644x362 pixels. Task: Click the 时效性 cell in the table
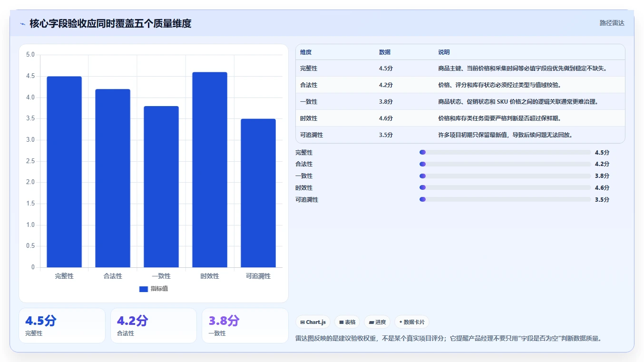pos(309,118)
